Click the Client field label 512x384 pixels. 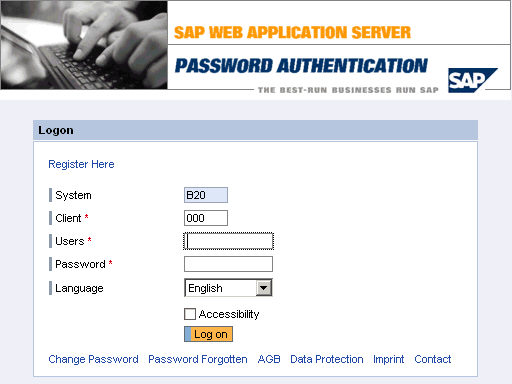(68, 218)
